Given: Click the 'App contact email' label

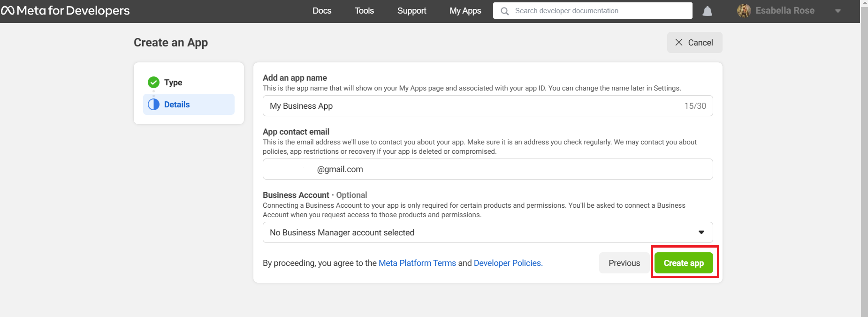Looking at the screenshot, I should pyautogui.click(x=296, y=132).
